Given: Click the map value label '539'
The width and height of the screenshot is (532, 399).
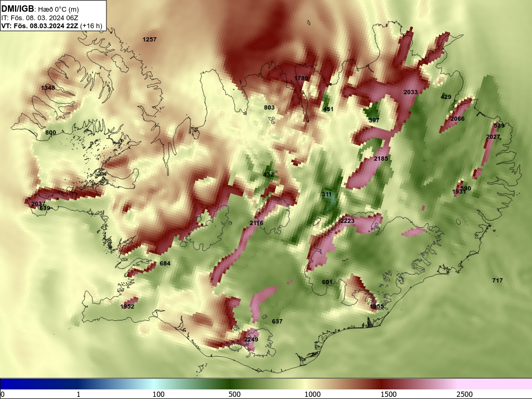Looking at the screenshot, I should (x=499, y=126).
